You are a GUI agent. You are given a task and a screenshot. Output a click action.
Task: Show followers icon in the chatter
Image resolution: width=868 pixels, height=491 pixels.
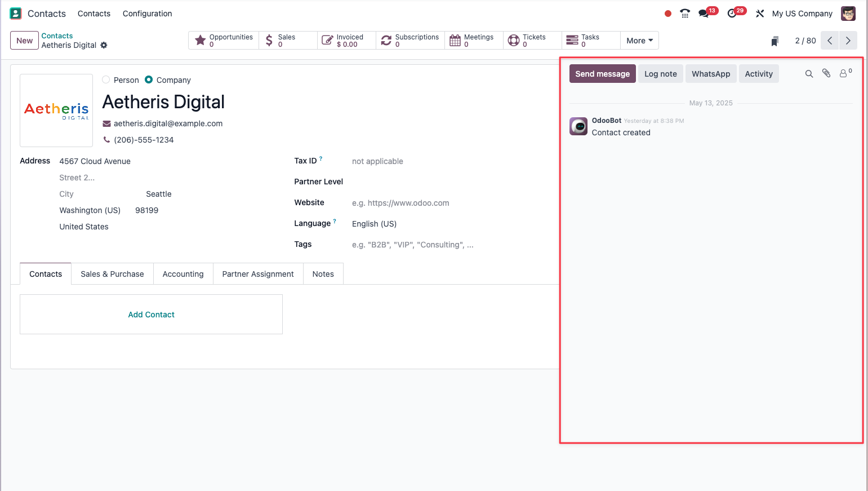click(845, 73)
